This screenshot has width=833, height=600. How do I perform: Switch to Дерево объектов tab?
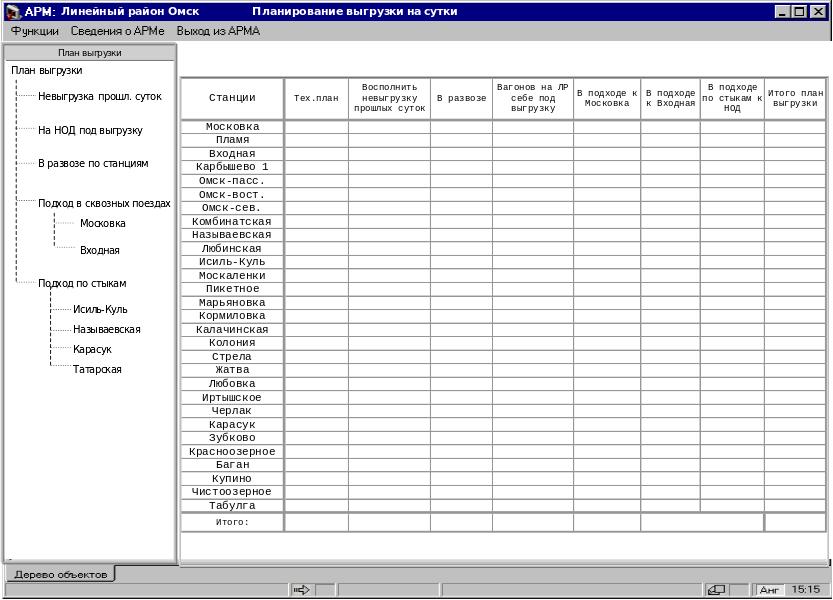click(x=61, y=574)
